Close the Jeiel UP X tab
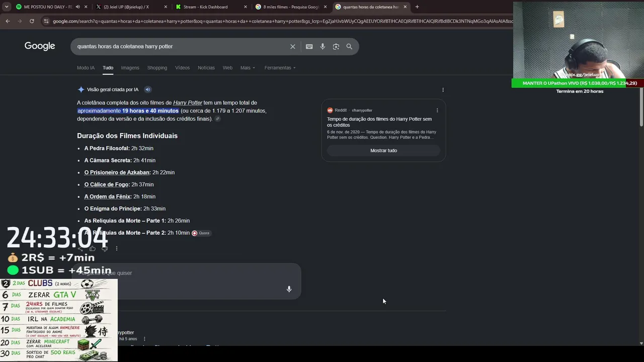Screen dimensions: 644x362 tap(166, 7)
